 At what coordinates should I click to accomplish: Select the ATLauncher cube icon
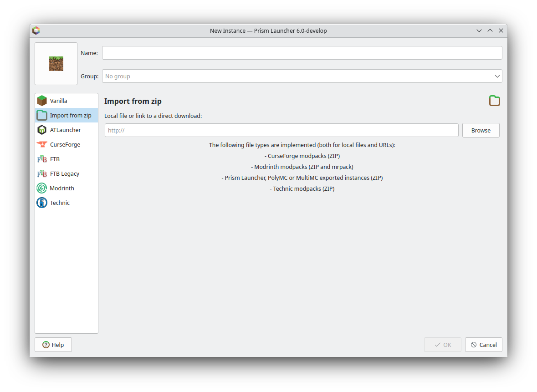pyautogui.click(x=42, y=129)
